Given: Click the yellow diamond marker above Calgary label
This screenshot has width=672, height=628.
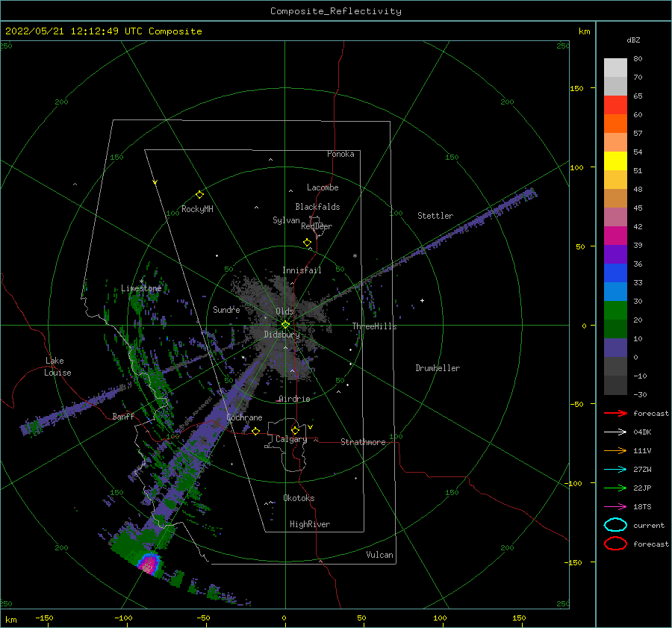Looking at the screenshot, I should pyautogui.click(x=295, y=430).
